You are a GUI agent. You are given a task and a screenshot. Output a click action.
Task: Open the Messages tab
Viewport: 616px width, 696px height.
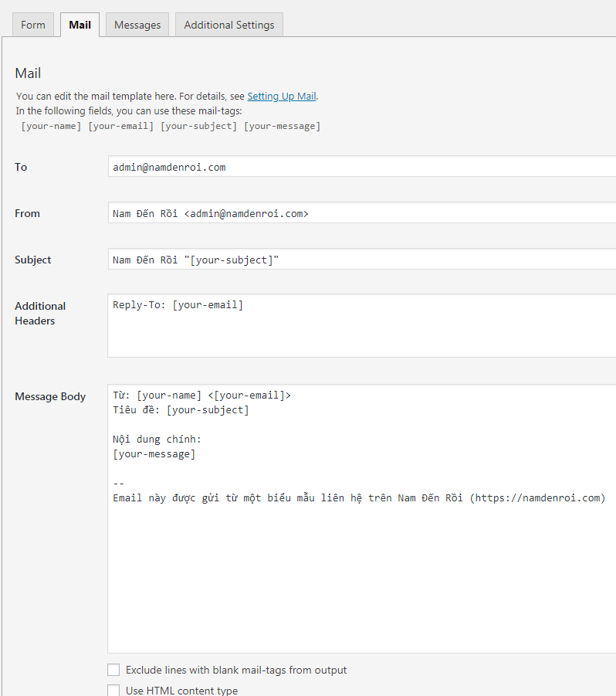point(137,25)
